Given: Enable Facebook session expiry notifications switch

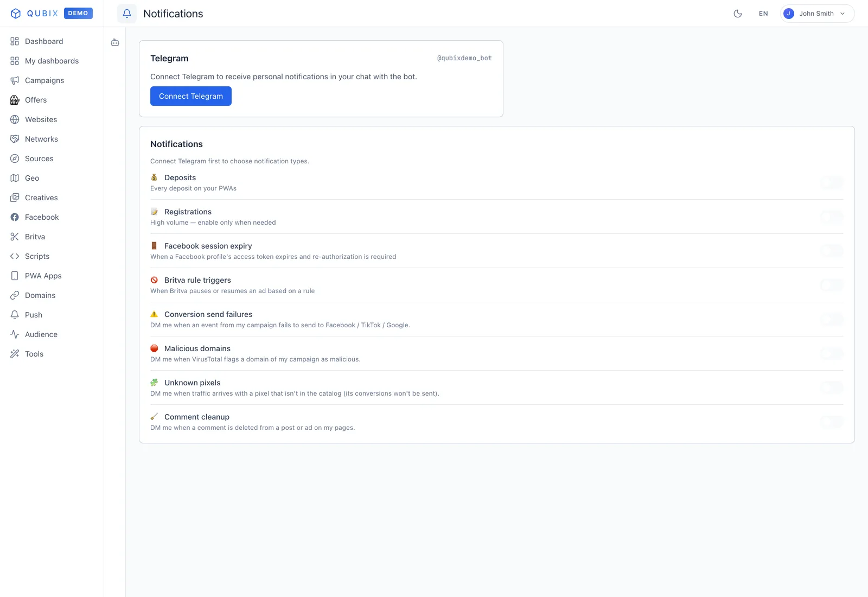Looking at the screenshot, I should [x=832, y=251].
